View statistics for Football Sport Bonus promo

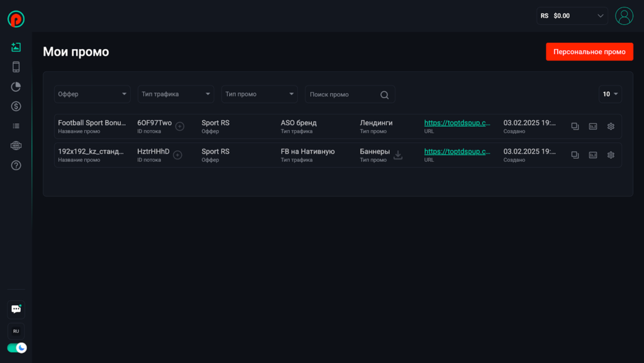pos(593,126)
